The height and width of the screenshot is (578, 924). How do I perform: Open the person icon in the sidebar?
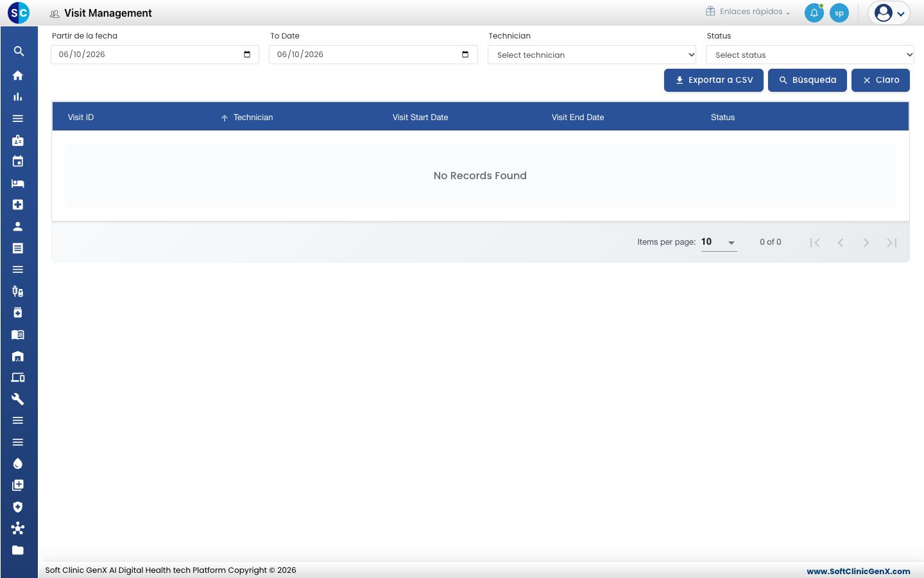coord(18,226)
